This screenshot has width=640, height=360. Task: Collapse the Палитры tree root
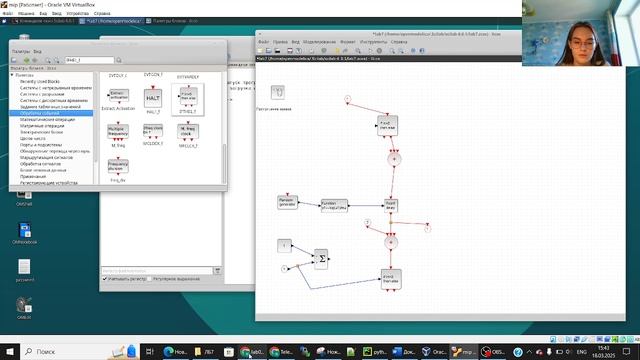coord(12,75)
